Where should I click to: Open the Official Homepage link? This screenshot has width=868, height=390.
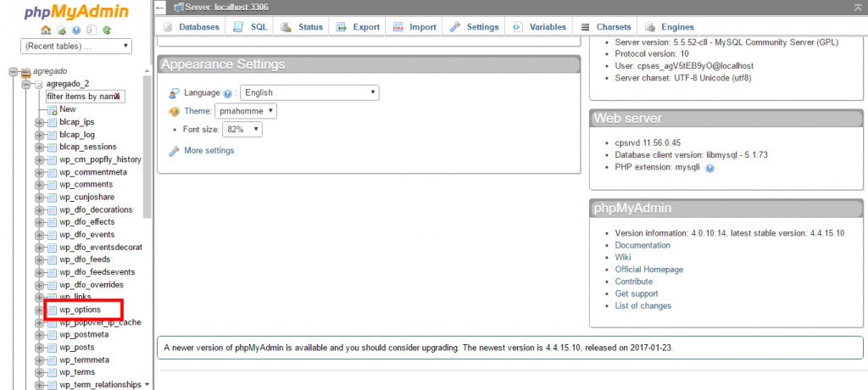[x=648, y=270]
